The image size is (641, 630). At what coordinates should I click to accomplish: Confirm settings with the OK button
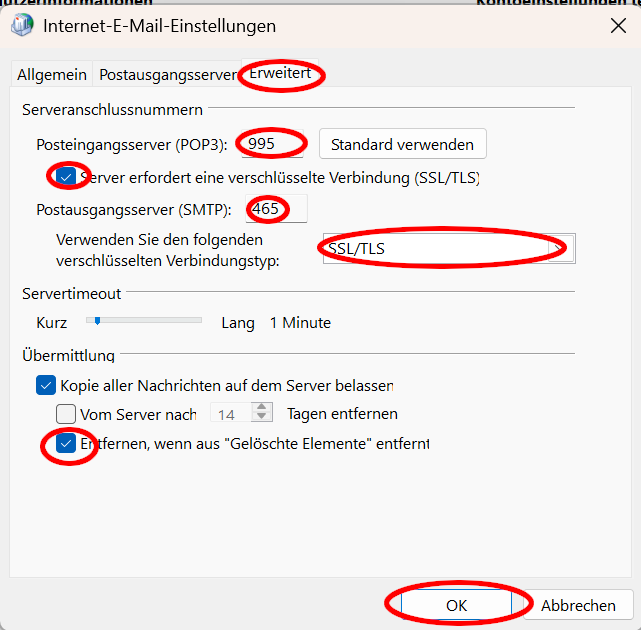(456, 605)
